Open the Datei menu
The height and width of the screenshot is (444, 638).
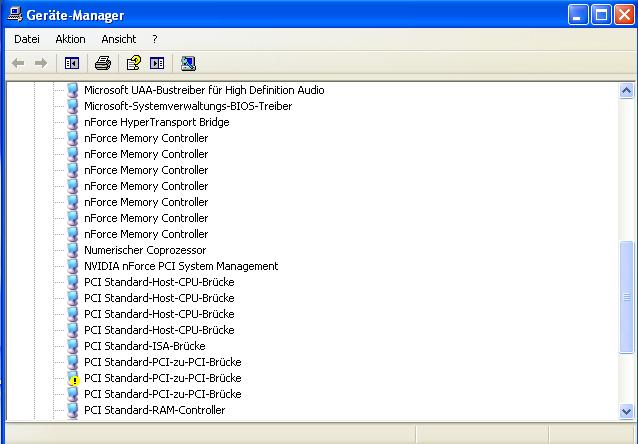27,39
